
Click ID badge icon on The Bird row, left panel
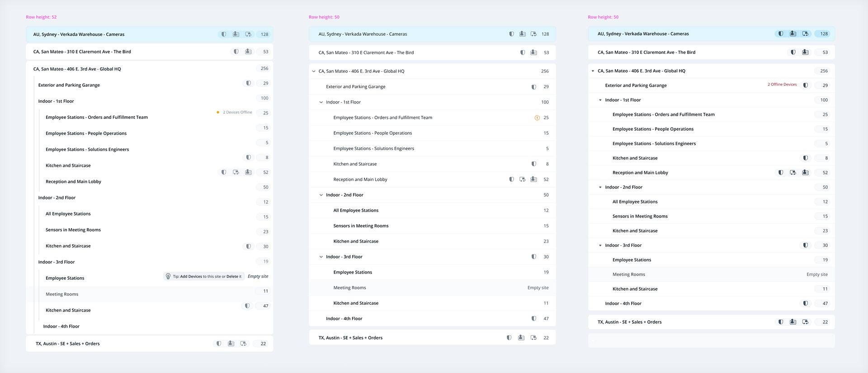point(248,52)
